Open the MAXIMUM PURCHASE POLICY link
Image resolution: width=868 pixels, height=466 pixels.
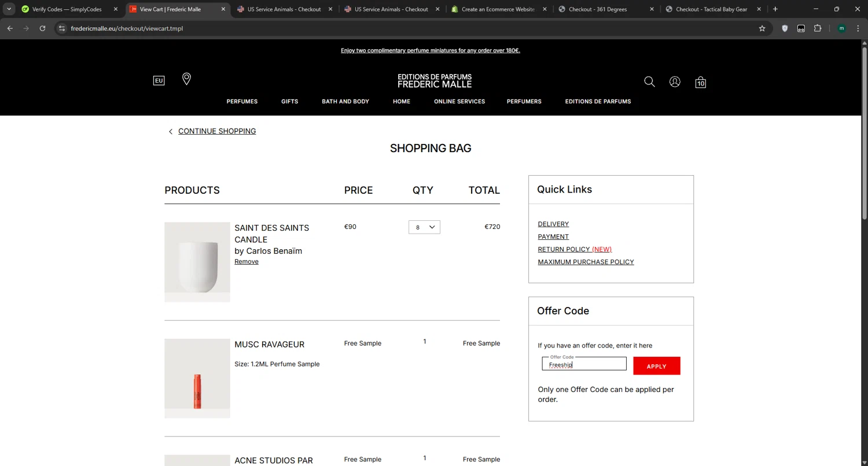coord(586,262)
